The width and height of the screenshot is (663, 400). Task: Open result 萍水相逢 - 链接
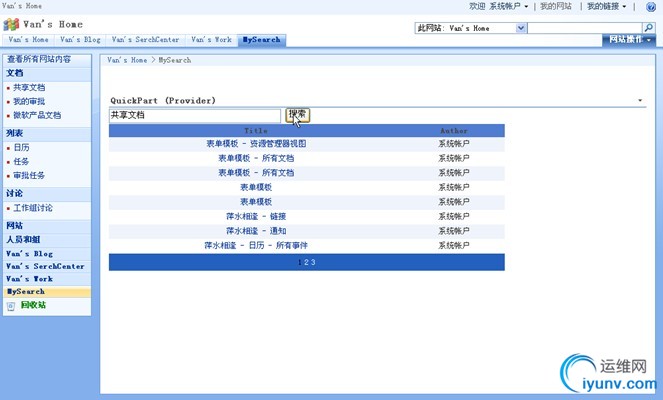(256, 216)
